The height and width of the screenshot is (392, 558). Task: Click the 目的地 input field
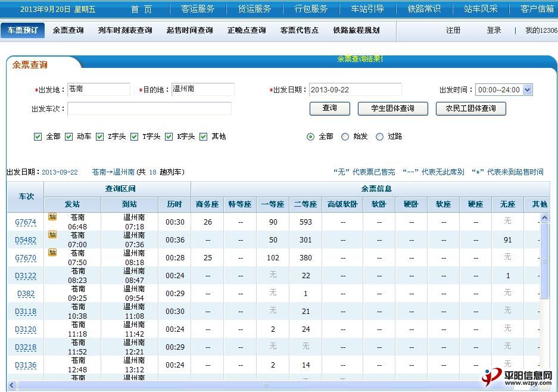[x=203, y=89]
